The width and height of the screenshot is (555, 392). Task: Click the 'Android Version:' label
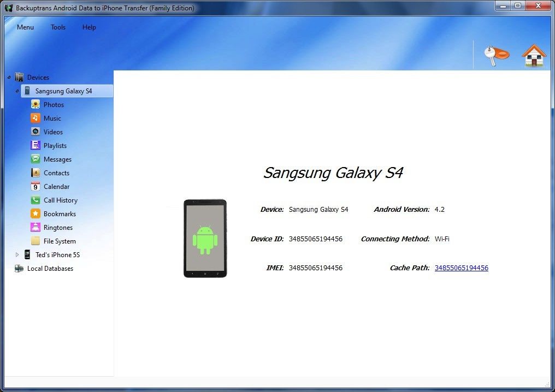tap(402, 210)
